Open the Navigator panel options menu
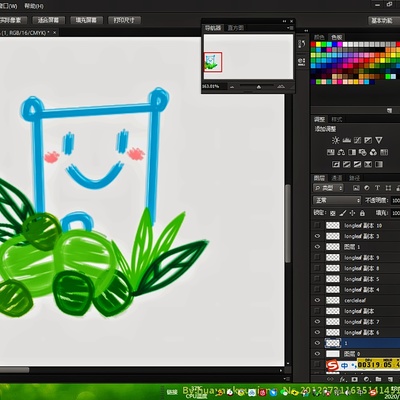 point(290,28)
